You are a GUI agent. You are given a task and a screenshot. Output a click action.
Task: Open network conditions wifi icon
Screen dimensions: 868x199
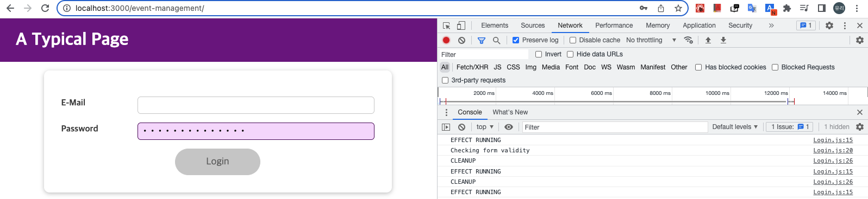click(689, 40)
